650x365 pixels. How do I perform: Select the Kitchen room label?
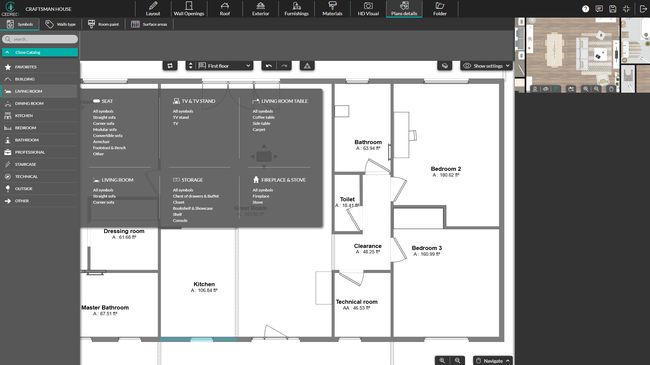204,284
